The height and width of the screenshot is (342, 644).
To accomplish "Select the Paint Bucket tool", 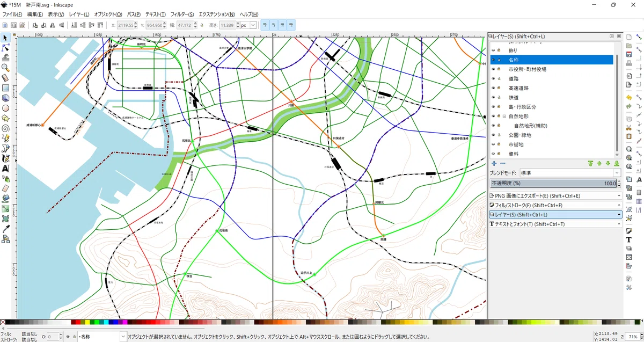I will click(x=5, y=199).
